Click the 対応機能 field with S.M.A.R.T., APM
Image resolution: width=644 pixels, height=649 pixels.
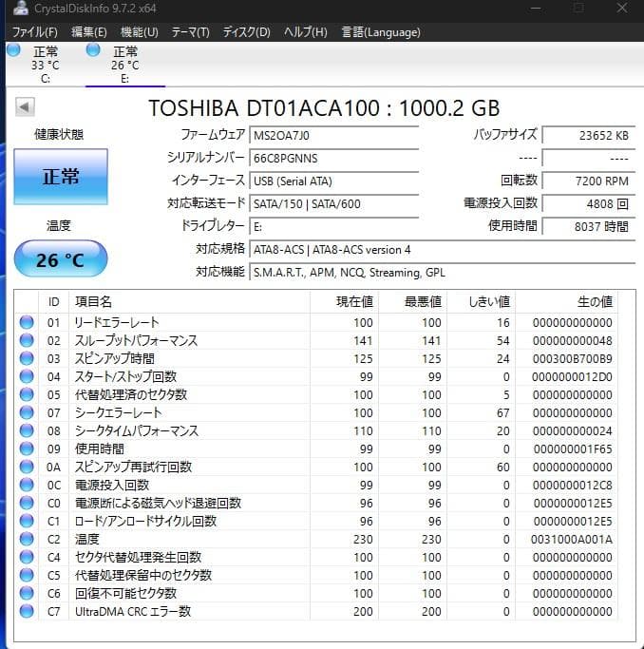(442, 273)
